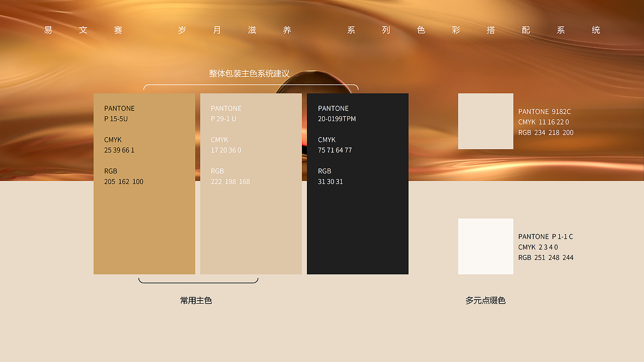
Task: Click the main title 易文赛
Action: click(x=83, y=30)
